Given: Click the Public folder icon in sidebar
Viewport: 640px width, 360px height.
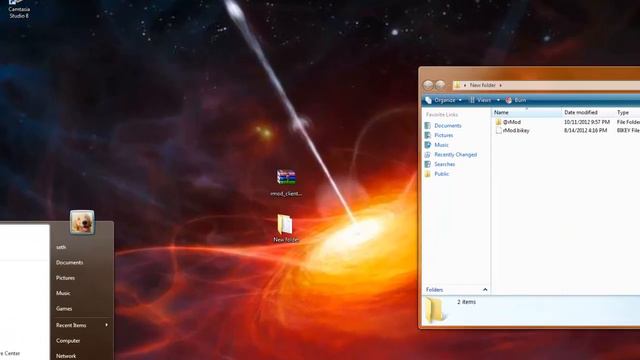Looking at the screenshot, I should [428, 174].
